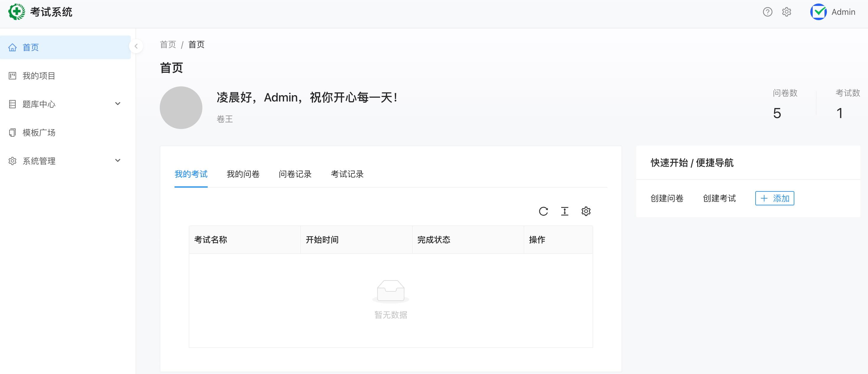Click the 我的项目 board icon
Viewport: 868px width, 374px height.
click(12, 76)
